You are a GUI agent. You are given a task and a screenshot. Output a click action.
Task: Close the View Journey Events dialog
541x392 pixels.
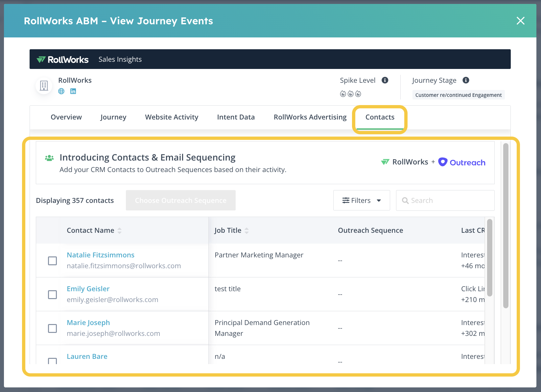point(520,21)
